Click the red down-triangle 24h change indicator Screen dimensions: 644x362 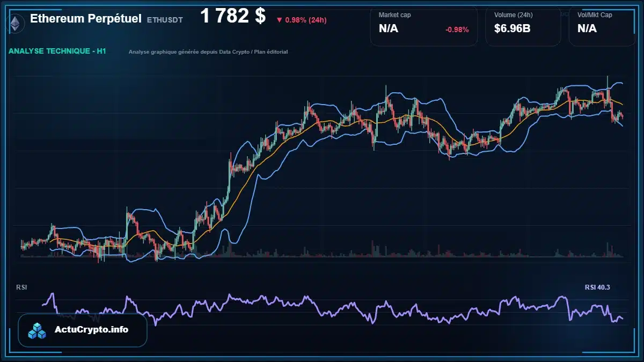point(279,20)
